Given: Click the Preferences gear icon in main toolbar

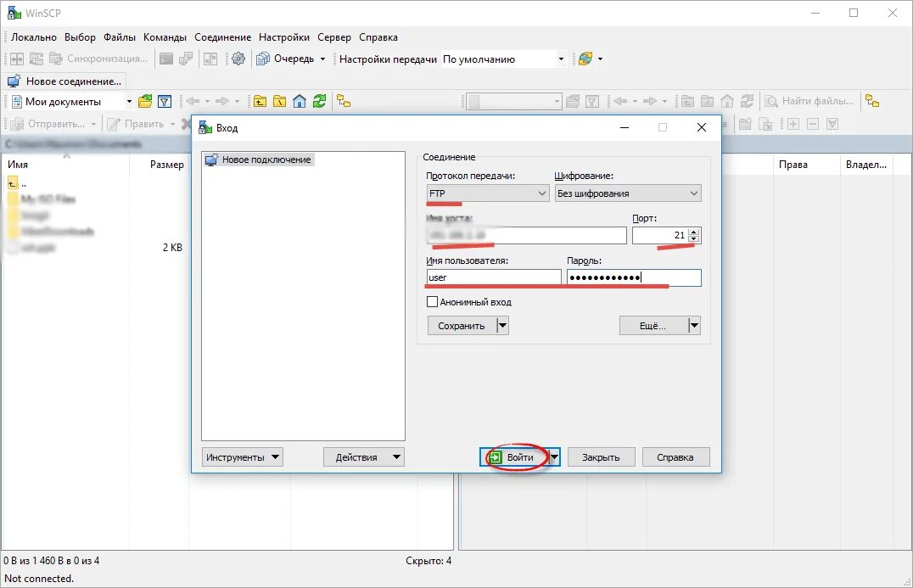Looking at the screenshot, I should pyautogui.click(x=238, y=59).
